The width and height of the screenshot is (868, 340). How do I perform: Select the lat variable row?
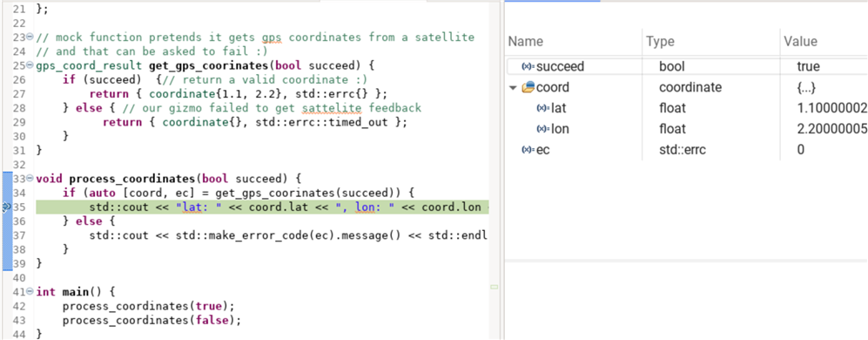pos(687,108)
